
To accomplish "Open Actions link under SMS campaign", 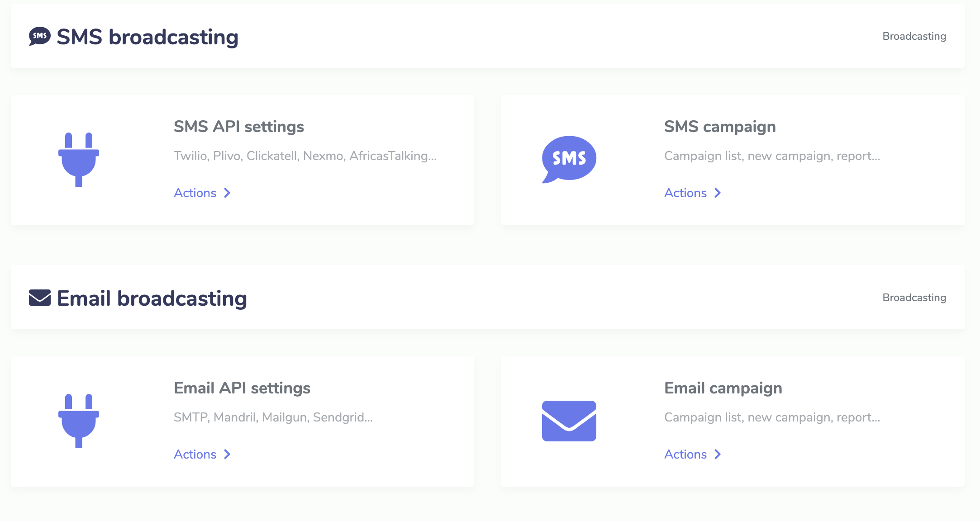I will (x=685, y=193).
